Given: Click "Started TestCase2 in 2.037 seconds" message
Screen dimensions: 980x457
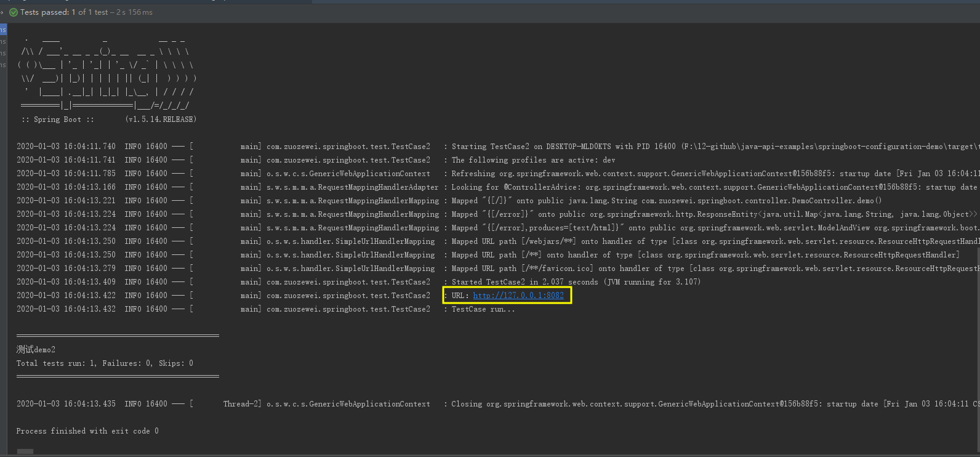Looking at the screenshot, I should tap(576, 282).
